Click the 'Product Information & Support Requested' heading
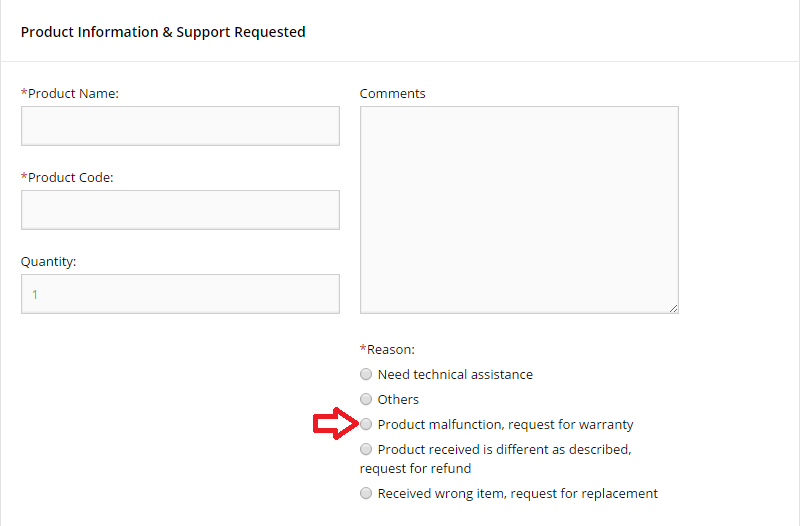 point(163,32)
